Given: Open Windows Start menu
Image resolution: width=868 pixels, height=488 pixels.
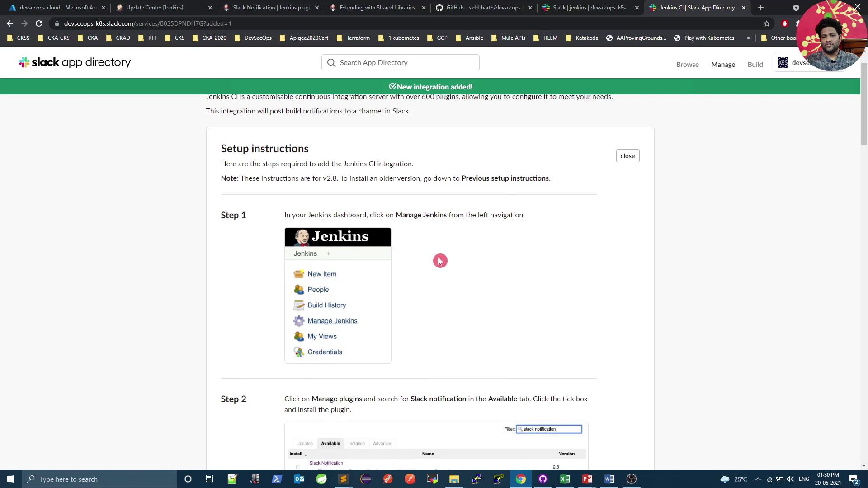Looking at the screenshot, I should (11, 479).
